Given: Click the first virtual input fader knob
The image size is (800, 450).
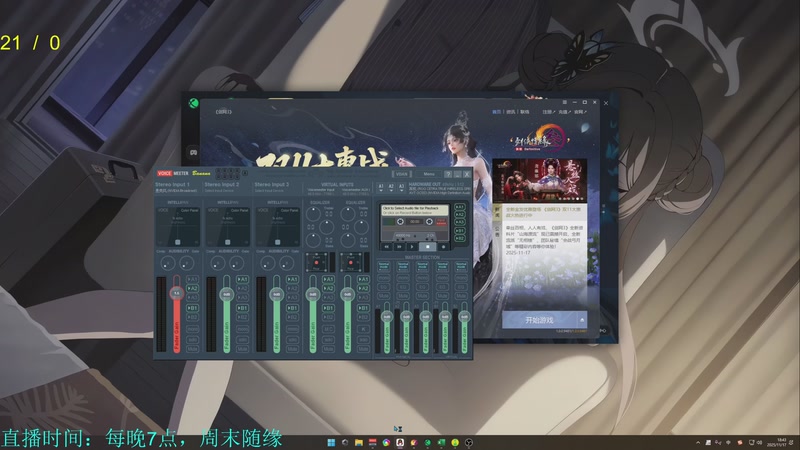Looking at the screenshot, I should click(312, 294).
